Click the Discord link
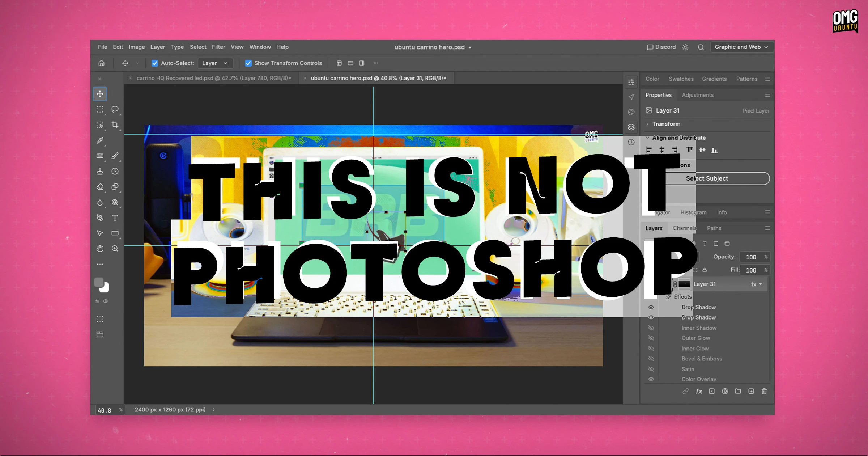 pos(661,47)
